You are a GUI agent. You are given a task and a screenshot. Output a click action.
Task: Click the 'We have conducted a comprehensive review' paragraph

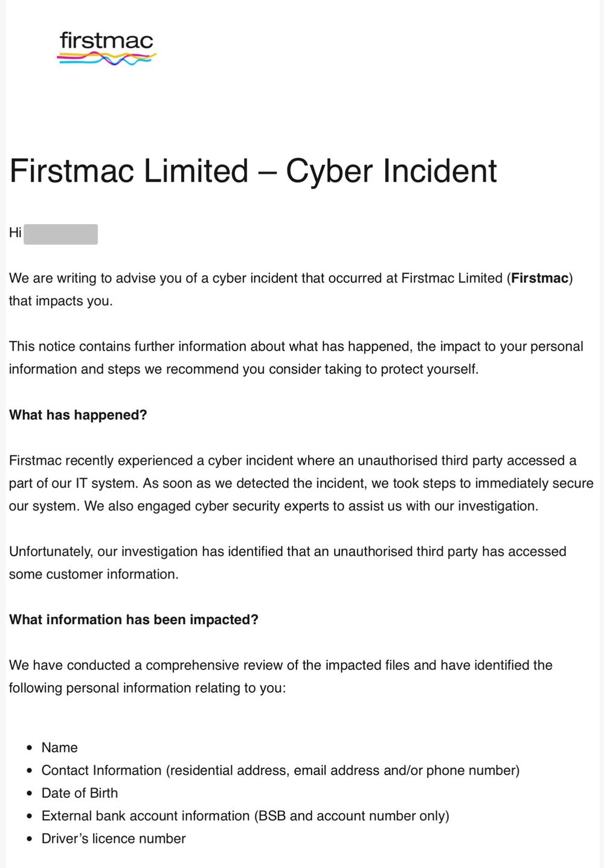(280, 677)
